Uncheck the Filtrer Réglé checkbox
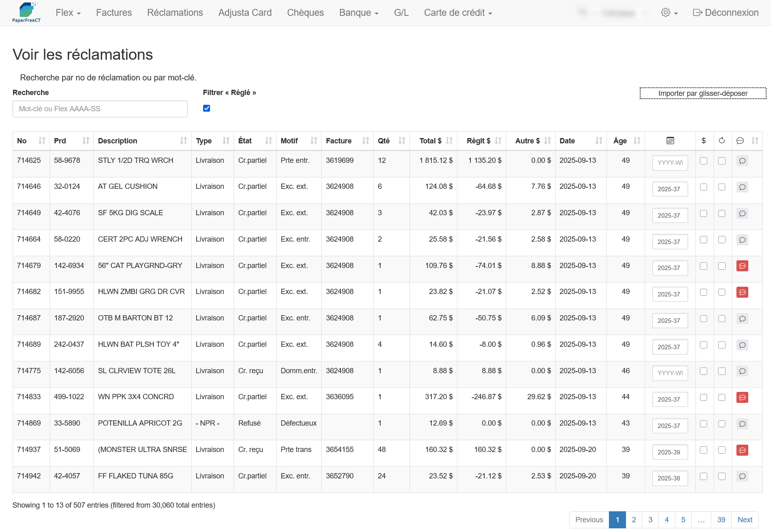This screenshot has height=532, width=771. (x=206, y=108)
